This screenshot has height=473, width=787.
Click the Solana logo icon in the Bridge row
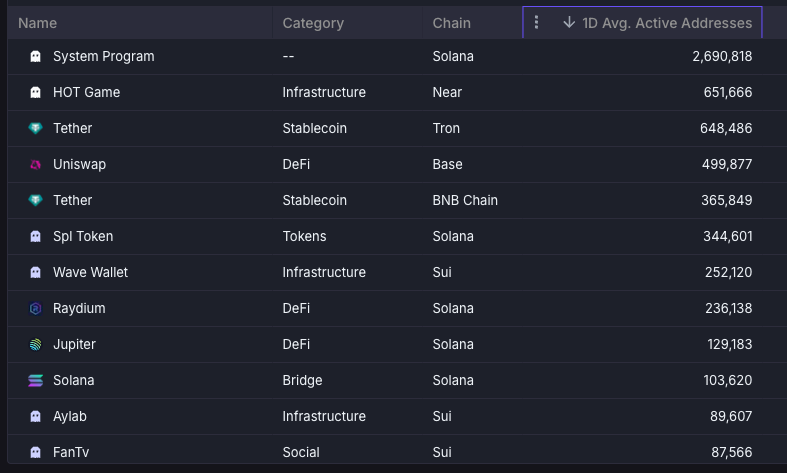[36, 381]
